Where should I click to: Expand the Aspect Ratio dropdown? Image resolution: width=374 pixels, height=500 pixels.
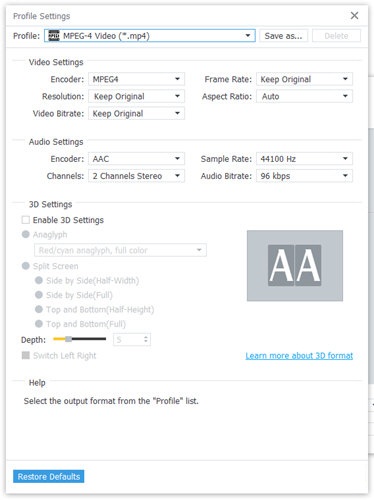304,96
